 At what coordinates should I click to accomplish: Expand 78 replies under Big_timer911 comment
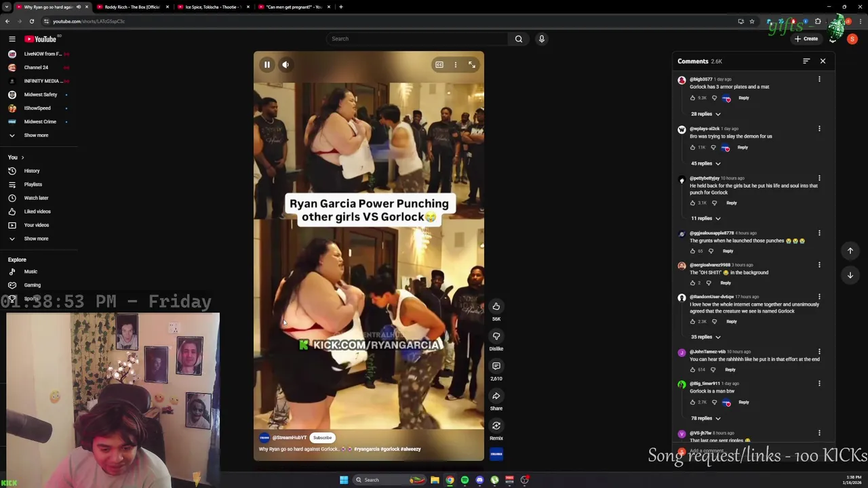706,418
